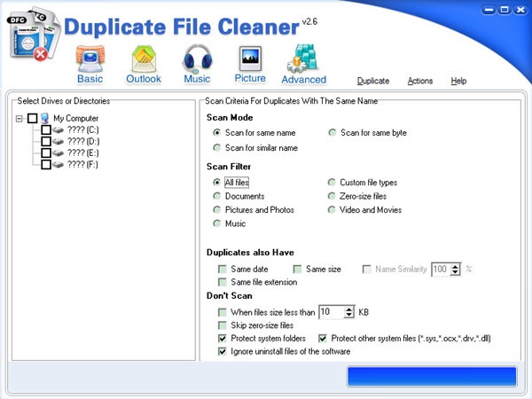
Task: Select Scan for same byte option
Action: pos(332,132)
